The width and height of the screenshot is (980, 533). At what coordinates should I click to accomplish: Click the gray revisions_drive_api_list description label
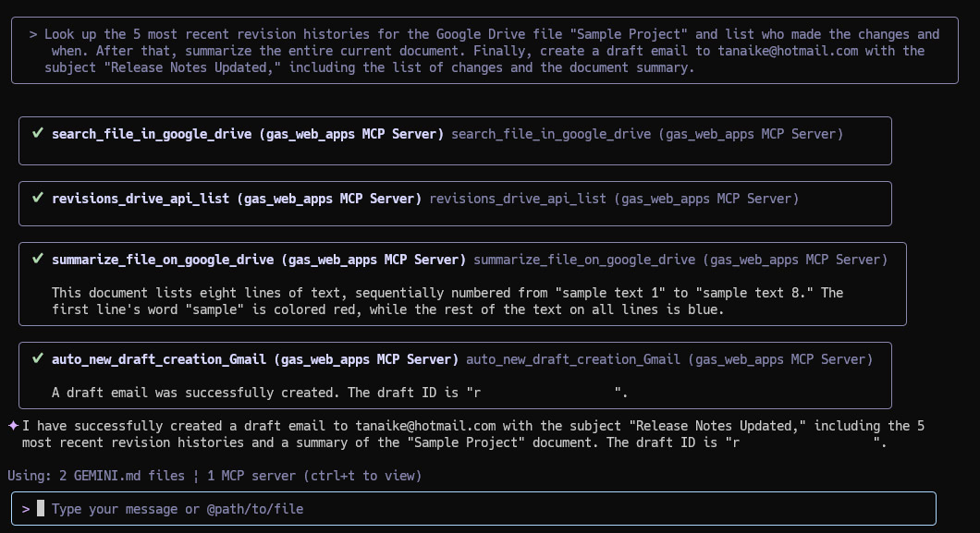(x=614, y=199)
